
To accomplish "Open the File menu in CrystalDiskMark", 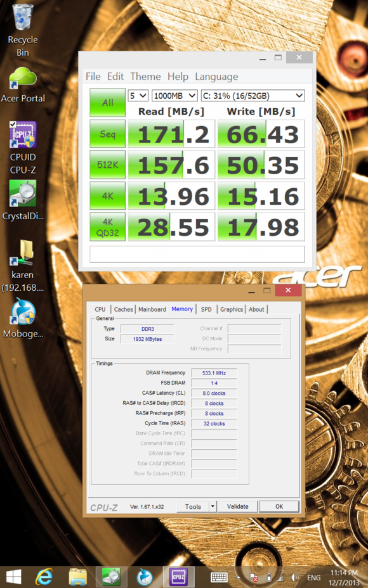I will [x=93, y=77].
